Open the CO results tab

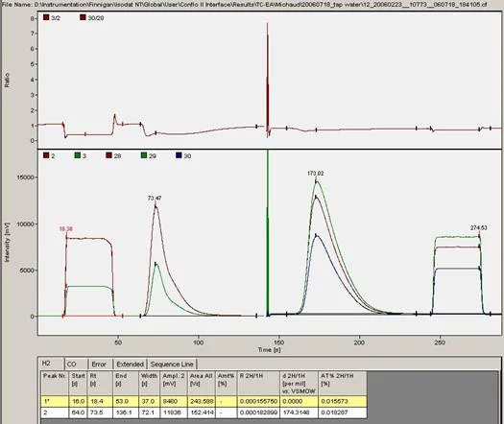tap(76, 364)
